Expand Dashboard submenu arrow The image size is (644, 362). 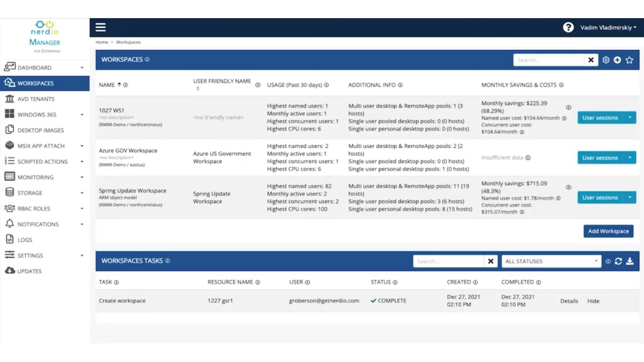pyautogui.click(x=82, y=68)
